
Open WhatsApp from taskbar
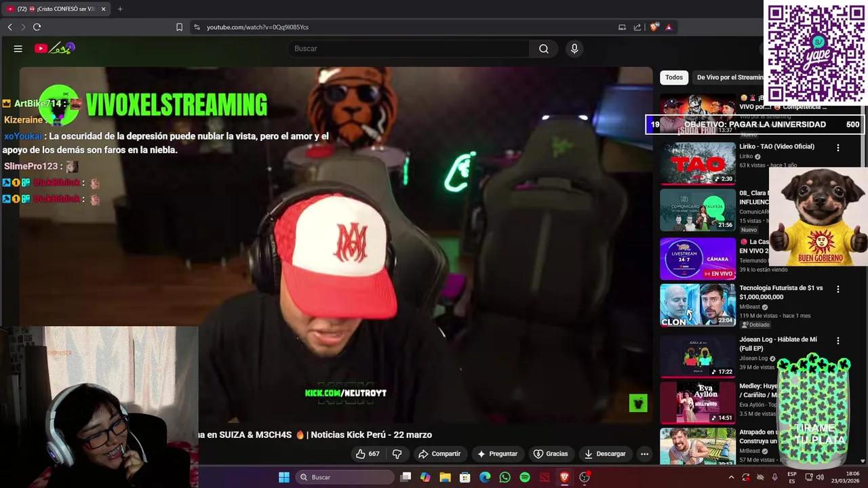click(x=505, y=477)
